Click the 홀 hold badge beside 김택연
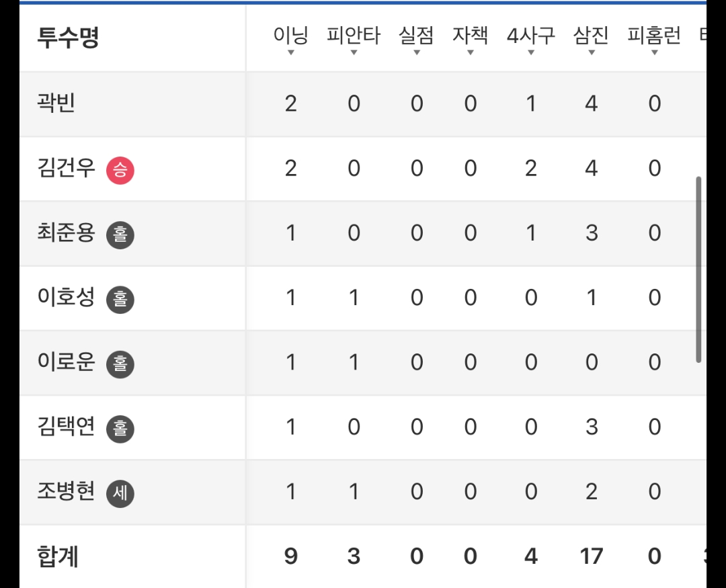Screen dimensions: 726x588 120,429
